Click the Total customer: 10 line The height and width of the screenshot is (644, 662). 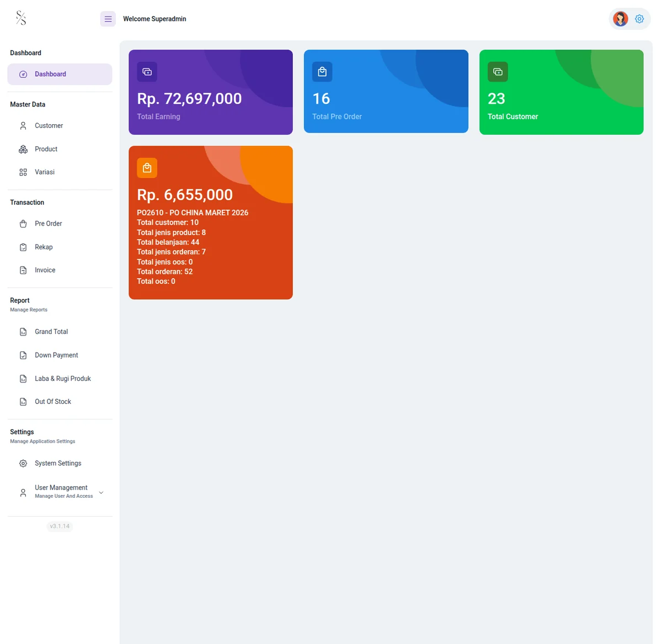tap(168, 223)
